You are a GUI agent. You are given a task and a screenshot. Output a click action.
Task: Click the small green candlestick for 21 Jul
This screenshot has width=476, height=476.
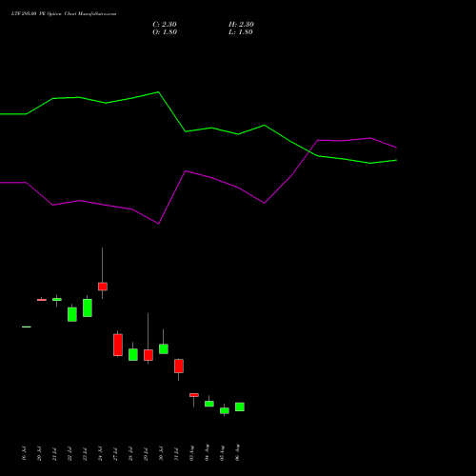click(57, 299)
